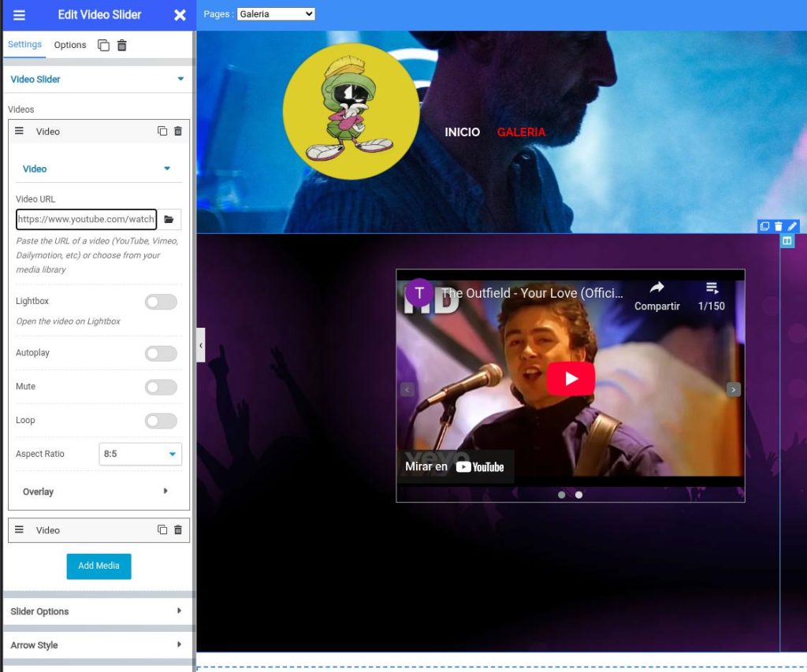Delete the widget using trash icon beside Options
This screenshot has width=807, height=672.
pos(122,46)
